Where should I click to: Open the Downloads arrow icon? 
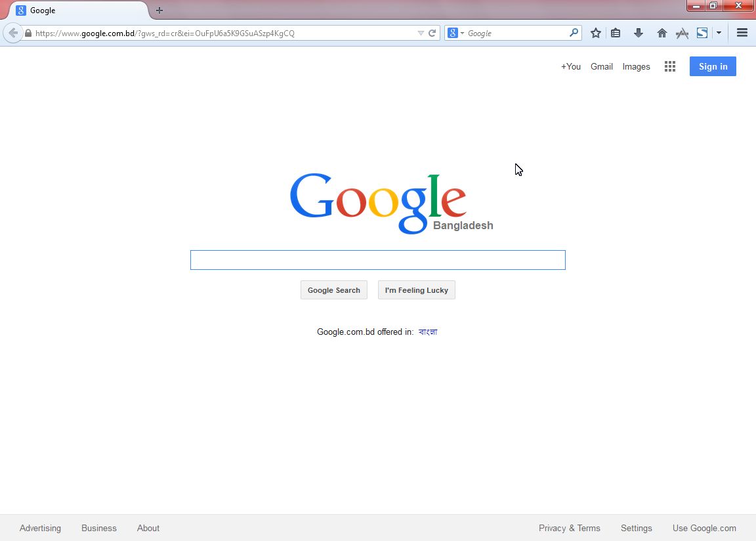639,33
